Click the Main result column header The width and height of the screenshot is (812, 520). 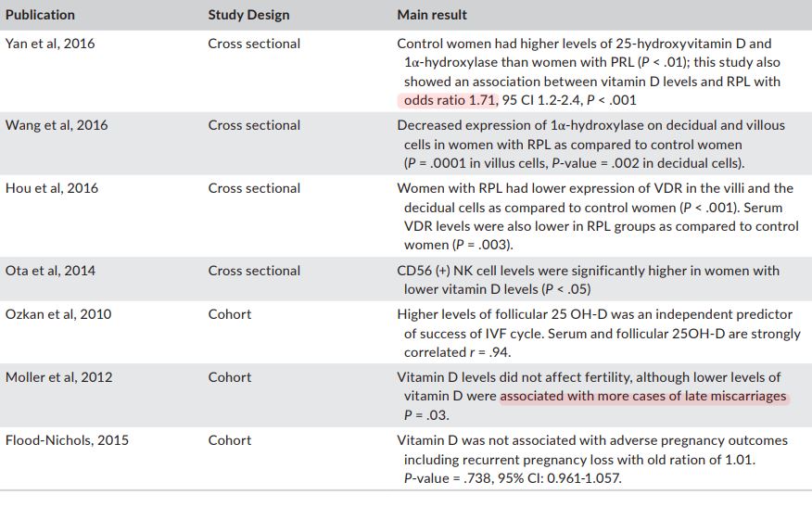point(432,15)
